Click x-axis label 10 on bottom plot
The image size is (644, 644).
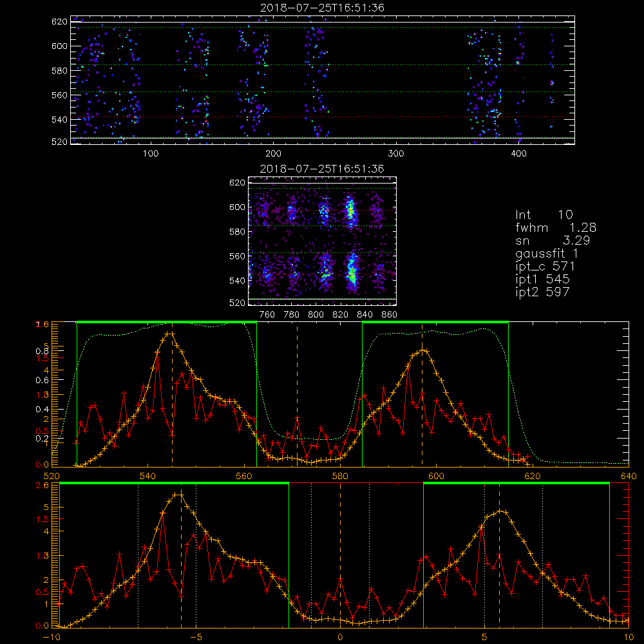(629, 638)
